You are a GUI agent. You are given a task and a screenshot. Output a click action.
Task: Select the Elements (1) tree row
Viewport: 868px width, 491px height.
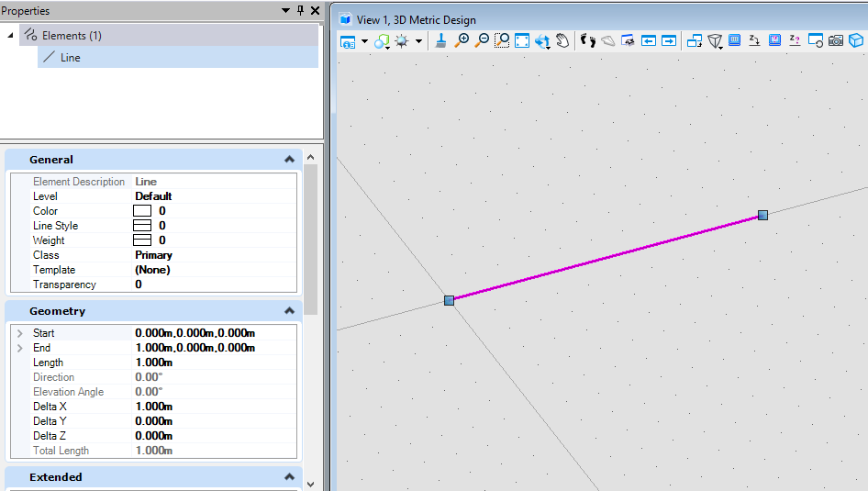(x=169, y=36)
